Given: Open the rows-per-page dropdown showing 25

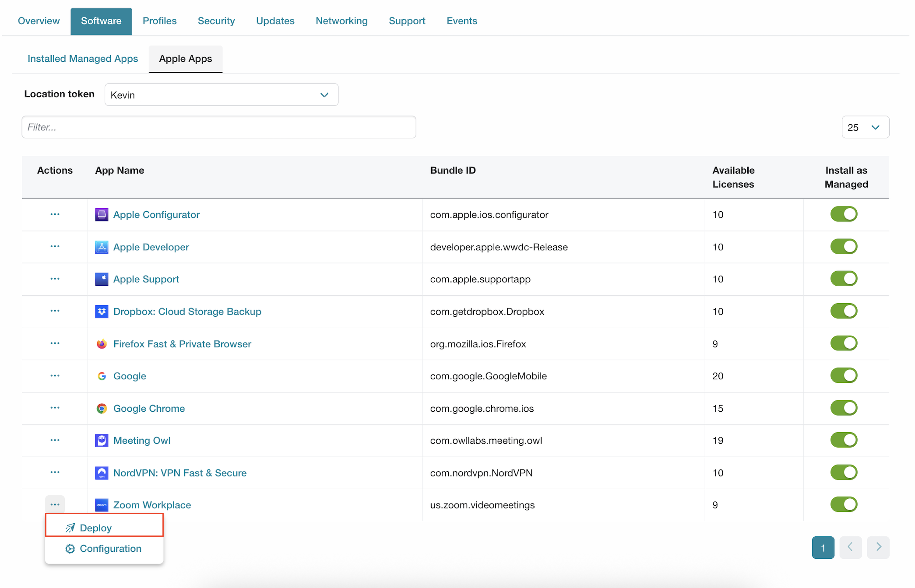Looking at the screenshot, I should (865, 127).
